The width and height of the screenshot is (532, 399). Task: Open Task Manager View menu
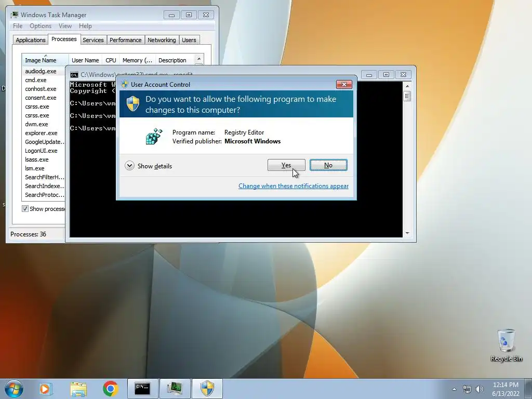point(65,26)
